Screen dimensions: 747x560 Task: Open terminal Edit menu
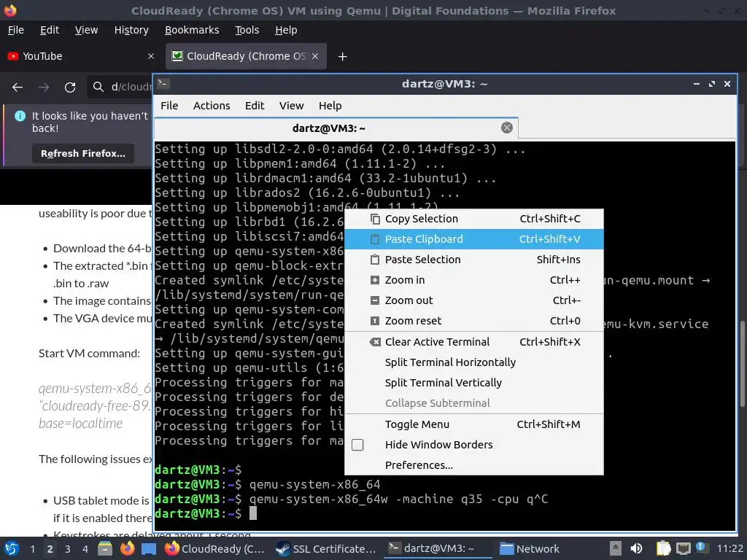pos(255,106)
